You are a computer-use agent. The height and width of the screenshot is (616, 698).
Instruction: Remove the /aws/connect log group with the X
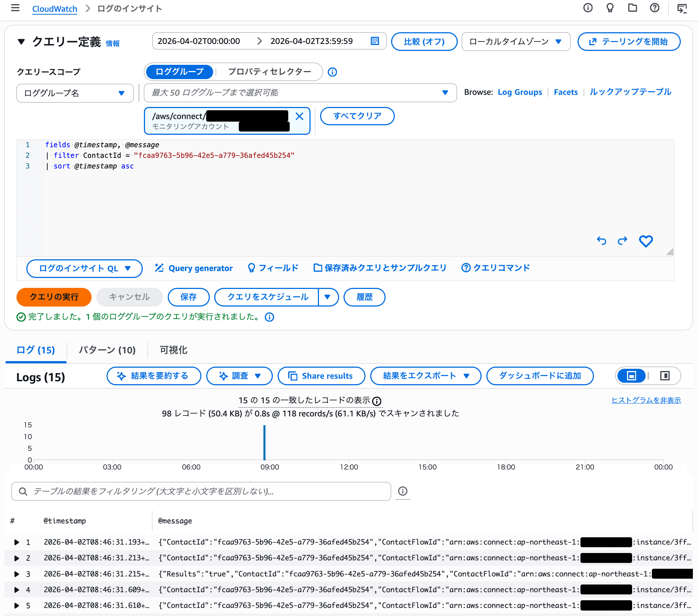300,116
